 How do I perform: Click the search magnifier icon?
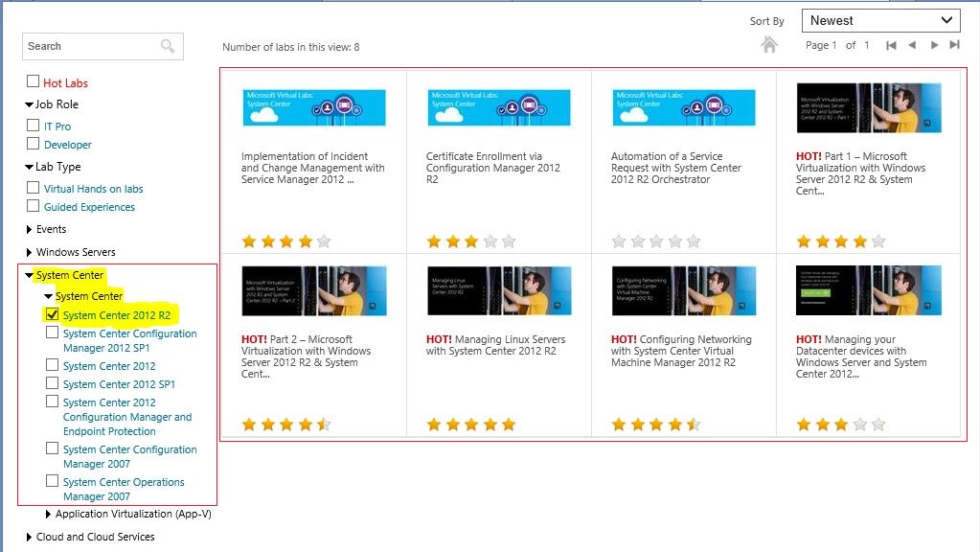[167, 46]
